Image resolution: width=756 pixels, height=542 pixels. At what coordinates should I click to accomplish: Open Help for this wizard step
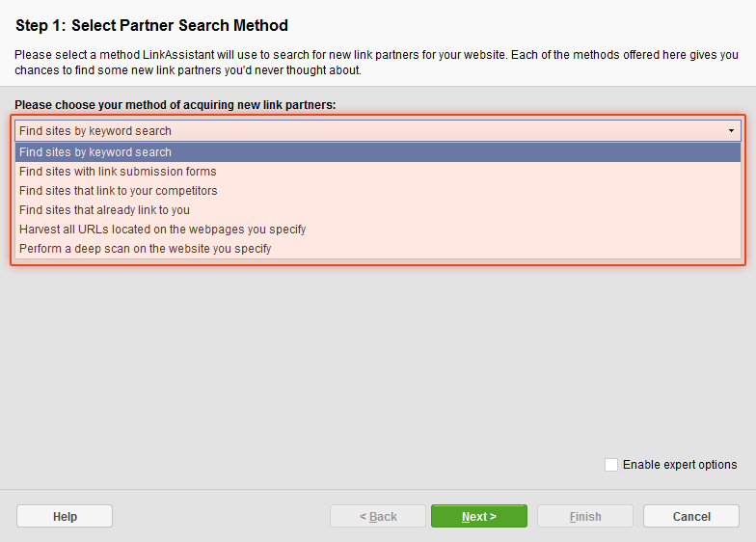tap(65, 516)
